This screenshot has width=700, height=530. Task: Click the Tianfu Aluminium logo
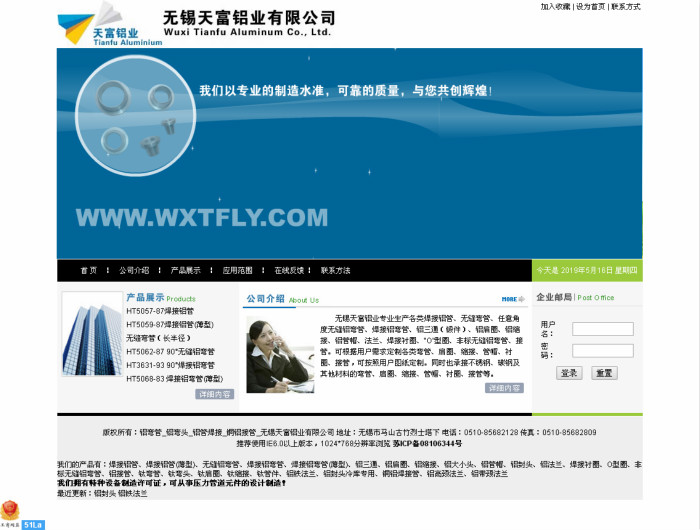point(108,24)
